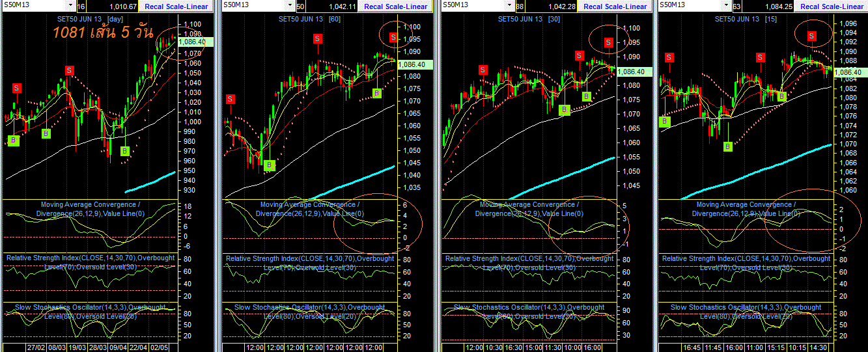
Task: Click the left Buy marker on the [30] chart
Action: click(x=565, y=110)
